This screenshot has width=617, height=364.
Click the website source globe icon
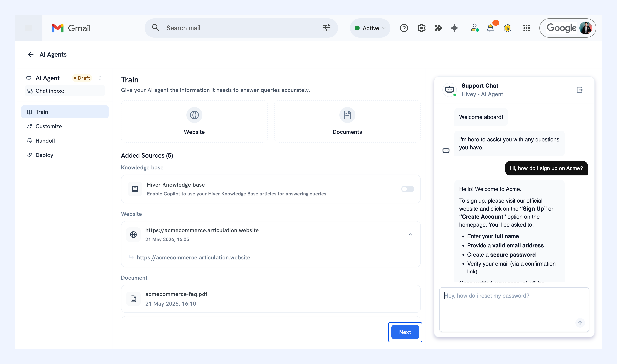[x=133, y=235]
